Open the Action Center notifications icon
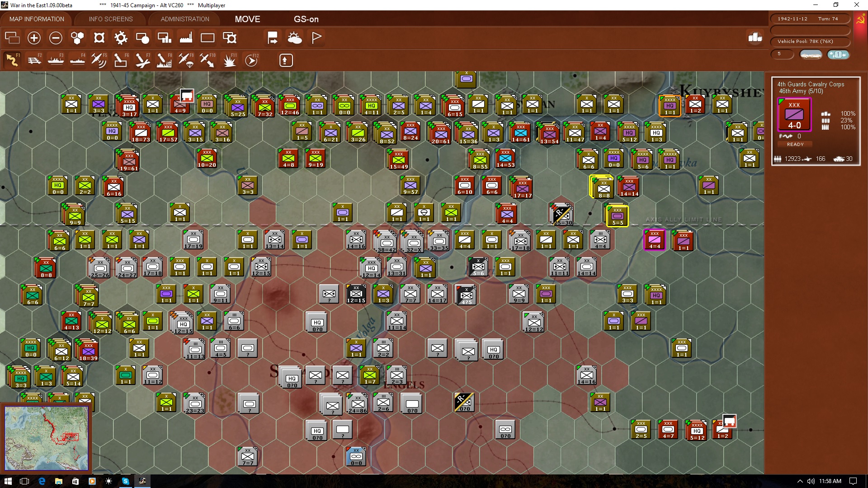 point(853,481)
